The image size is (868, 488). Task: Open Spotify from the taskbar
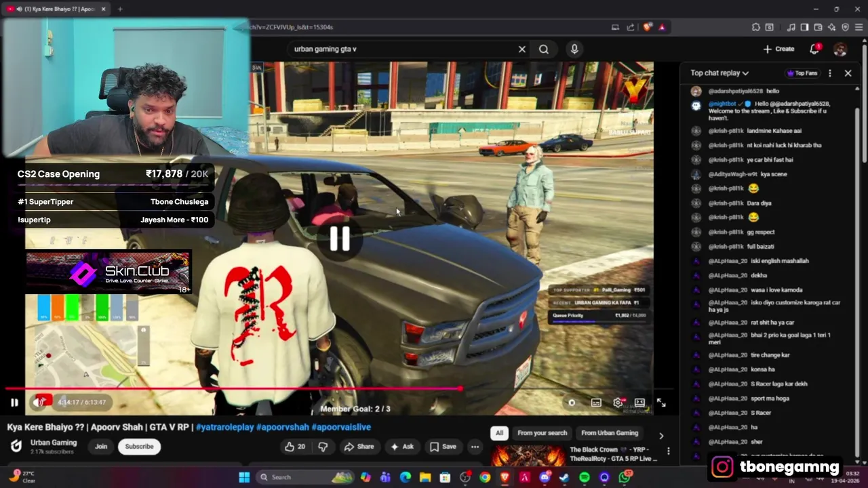coord(585,477)
